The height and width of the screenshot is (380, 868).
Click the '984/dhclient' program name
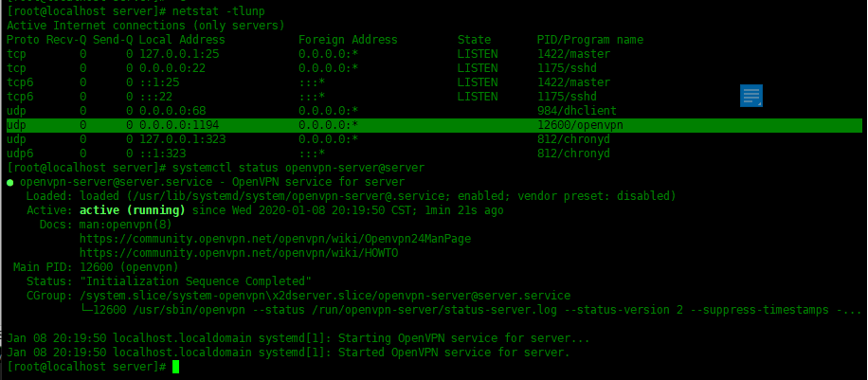(x=577, y=111)
